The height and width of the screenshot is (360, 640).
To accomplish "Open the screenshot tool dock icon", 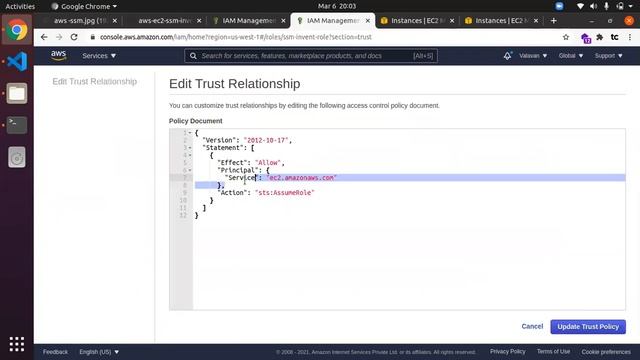I will [17, 157].
